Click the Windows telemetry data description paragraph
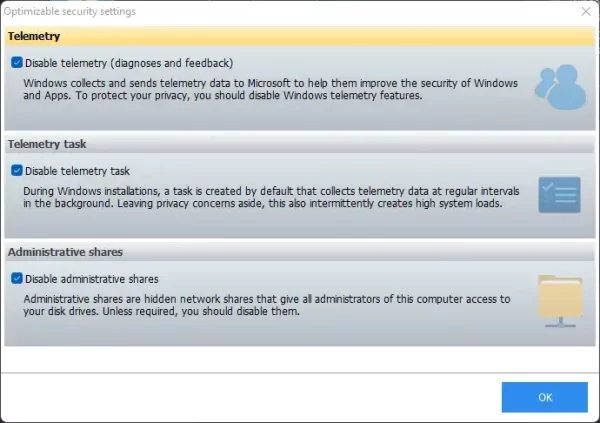Screen dimensions: 600x423 tap(271, 89)
